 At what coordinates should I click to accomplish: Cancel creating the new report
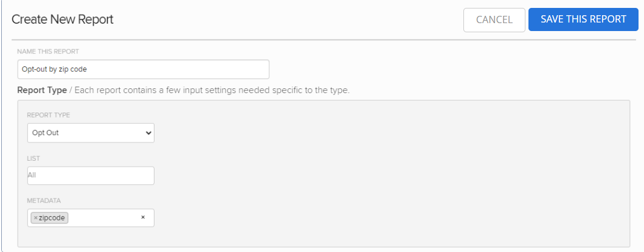494,19
